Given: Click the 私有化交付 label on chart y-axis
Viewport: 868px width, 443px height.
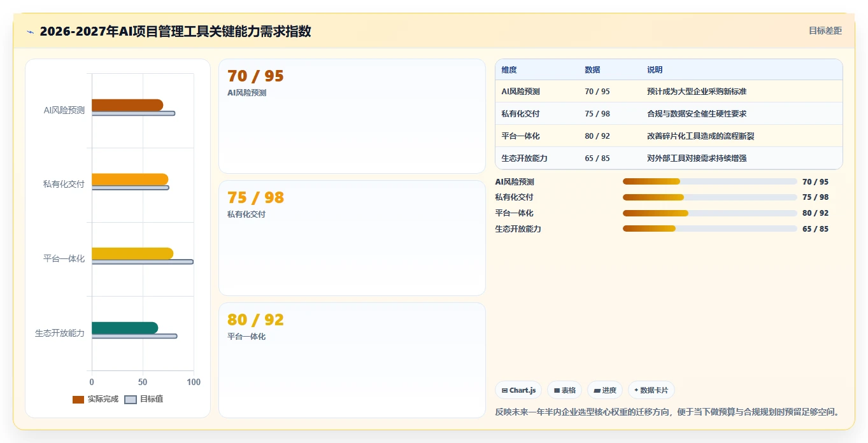Looking at the screenshot, I should [x=64, y=185].
